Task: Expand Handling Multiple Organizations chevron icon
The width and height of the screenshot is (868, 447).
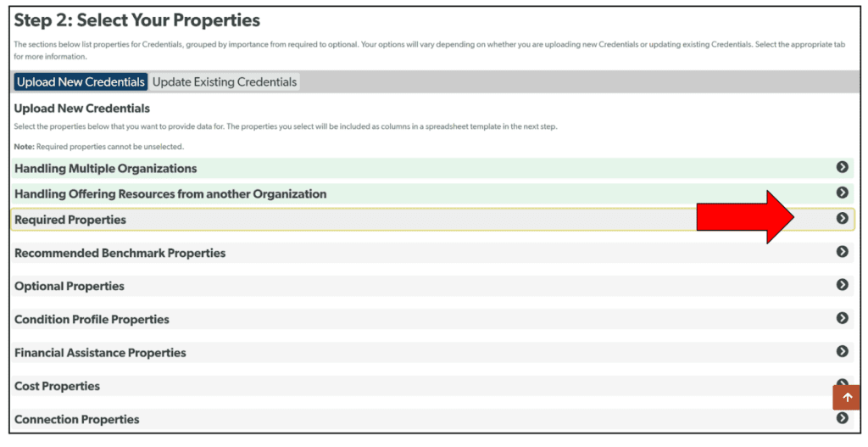Action: click(x=842, y=167)
